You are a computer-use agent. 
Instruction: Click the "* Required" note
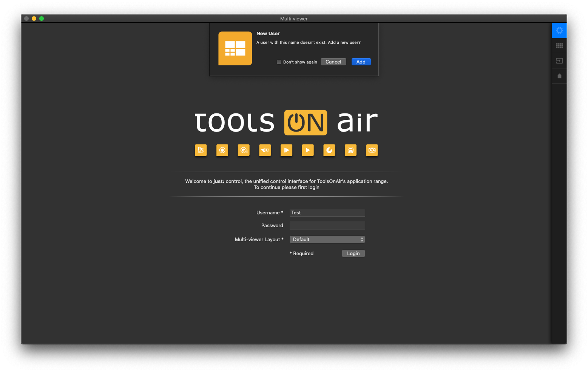point(301,253)
